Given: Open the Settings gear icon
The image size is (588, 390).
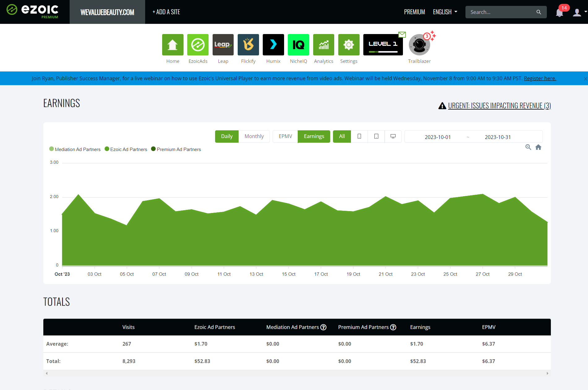Looking at the screenshot, I should (349, 45).
